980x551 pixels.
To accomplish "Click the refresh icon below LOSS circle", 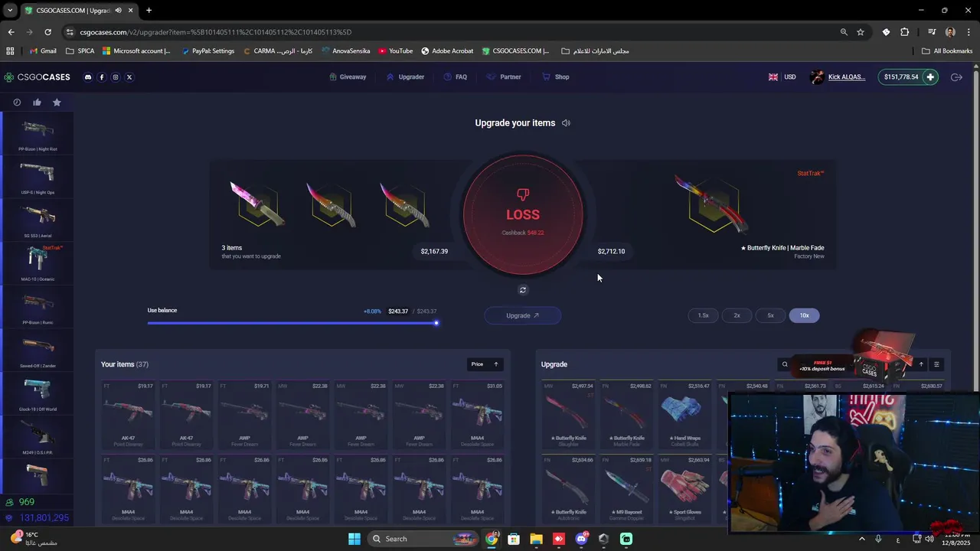I will click(523, 290).
